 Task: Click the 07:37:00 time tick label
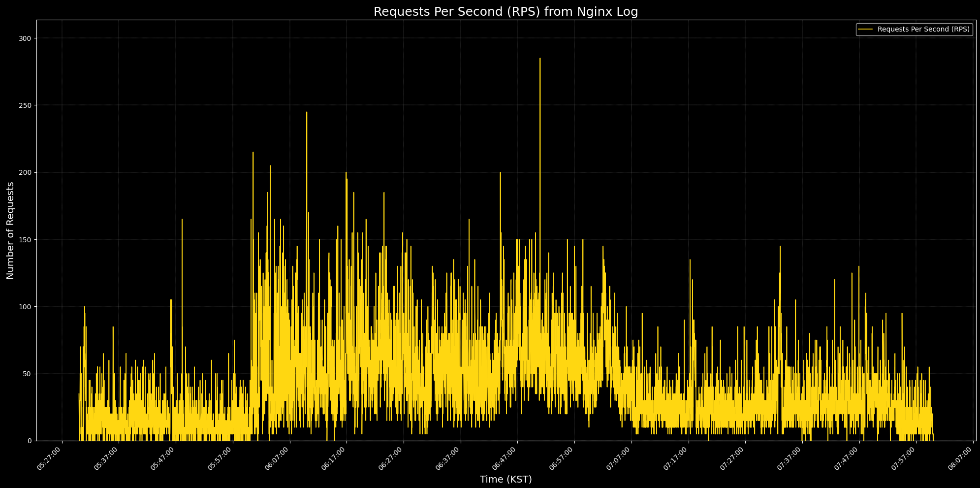click(790, 458)
